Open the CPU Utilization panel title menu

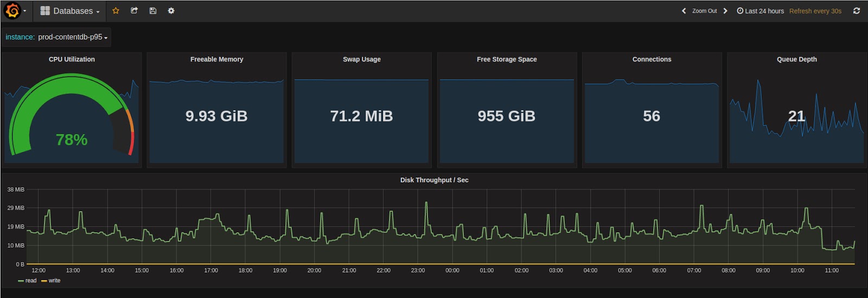(x=72, y=59)
